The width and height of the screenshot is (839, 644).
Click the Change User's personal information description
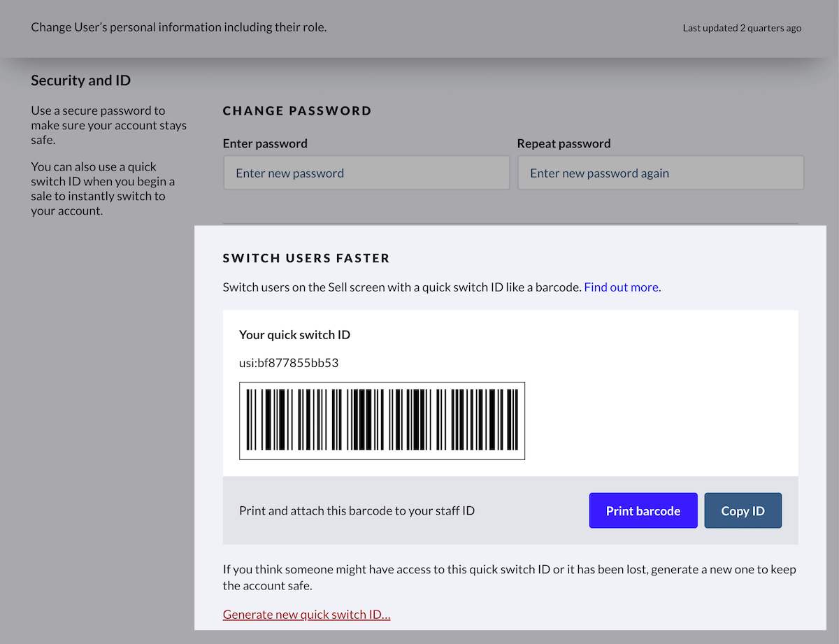pyautogui.click(x=178, y=27)
